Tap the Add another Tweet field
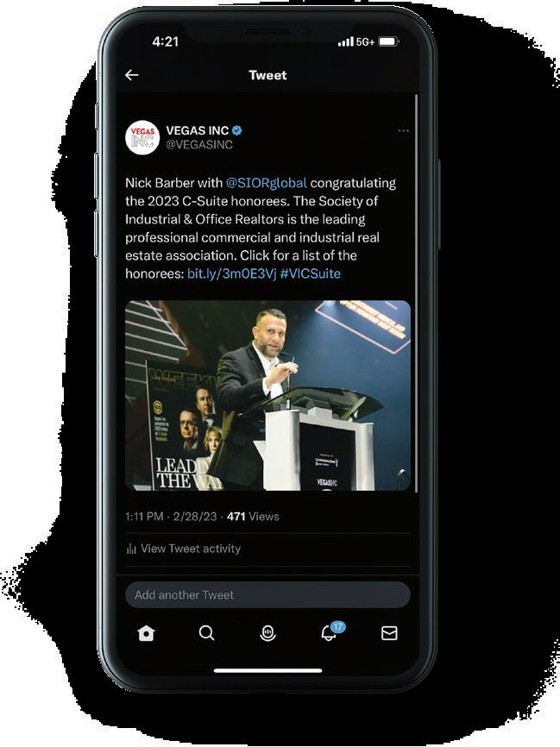Screen dimensions: 560x747 267,594
